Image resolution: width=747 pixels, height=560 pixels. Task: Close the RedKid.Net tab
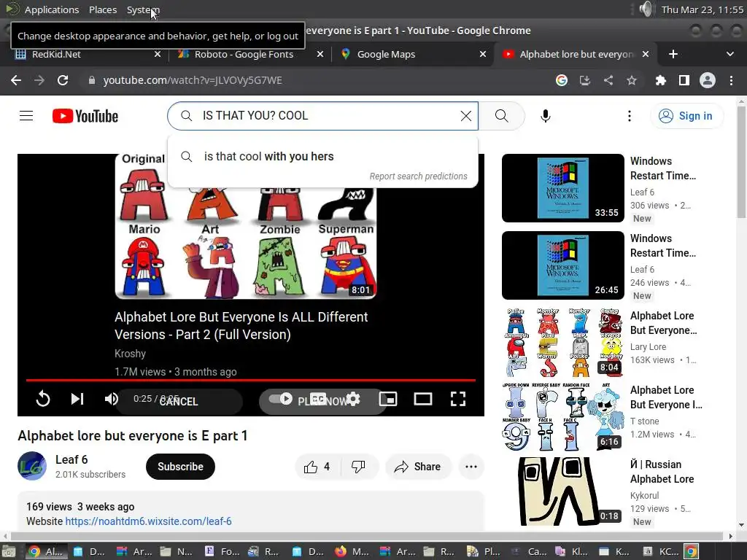(158, 54)
